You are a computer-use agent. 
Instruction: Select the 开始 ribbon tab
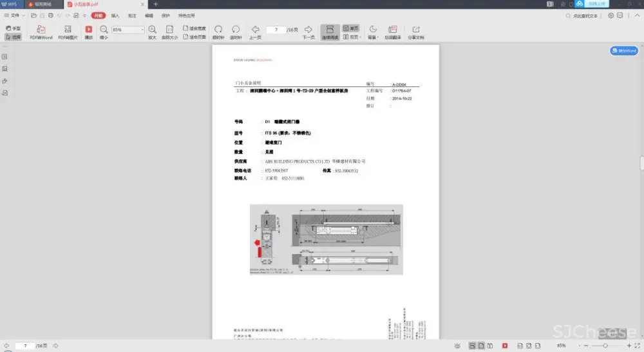pyautogui.click(x=99, y=15)
